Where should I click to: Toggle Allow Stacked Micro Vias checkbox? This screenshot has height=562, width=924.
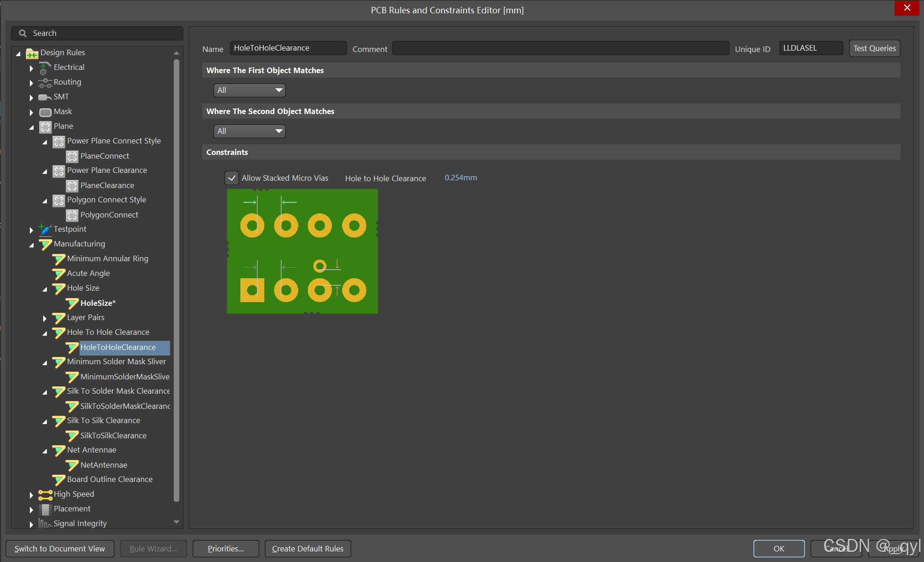coord(232,178)
